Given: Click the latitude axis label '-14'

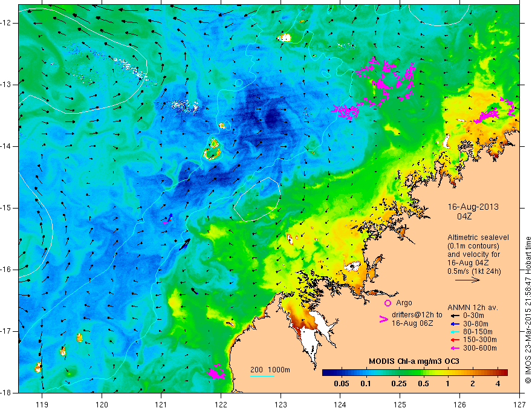Looking at the screenshot, I should pos(6,146).
